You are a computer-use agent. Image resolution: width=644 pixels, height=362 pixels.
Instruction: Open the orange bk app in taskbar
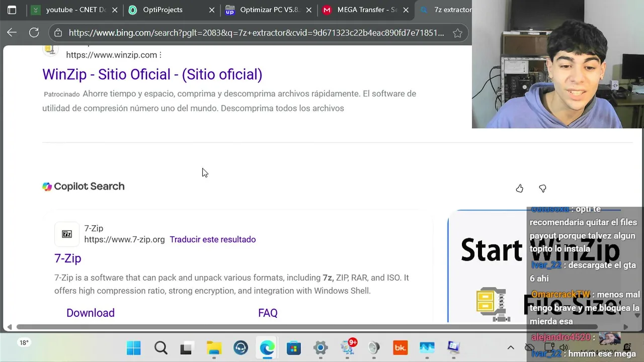point(400,347)
